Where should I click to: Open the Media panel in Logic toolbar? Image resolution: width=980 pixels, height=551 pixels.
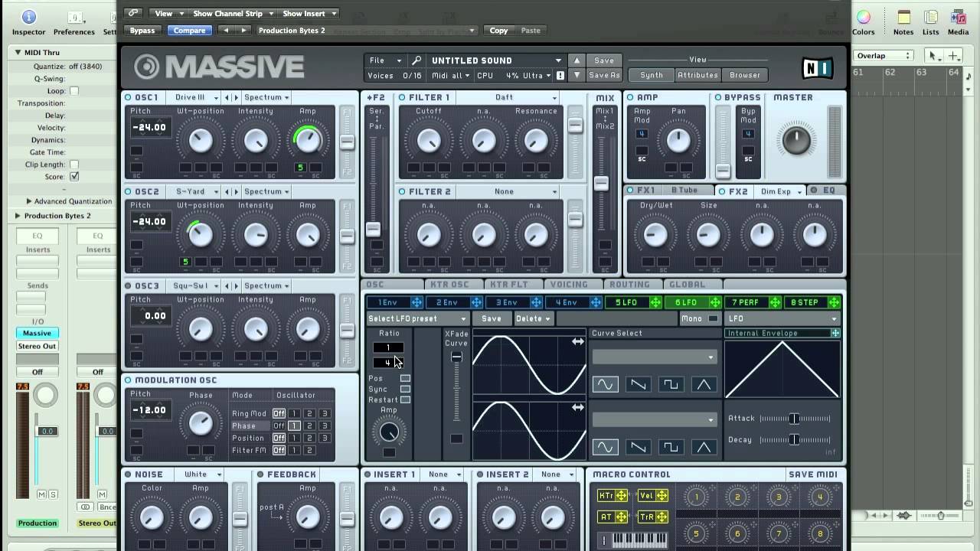point(959,23)
